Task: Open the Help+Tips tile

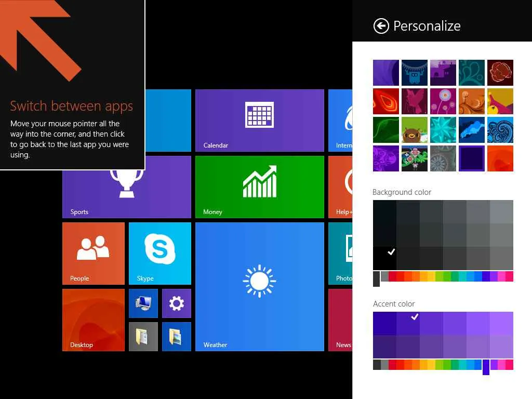Action: (x=340, y=187)
